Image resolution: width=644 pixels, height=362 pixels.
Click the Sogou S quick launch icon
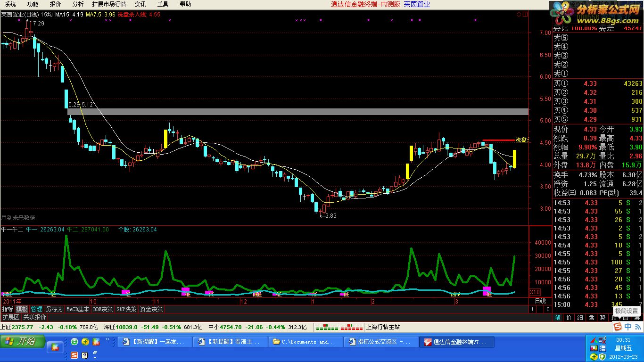(x=74, y=355)
